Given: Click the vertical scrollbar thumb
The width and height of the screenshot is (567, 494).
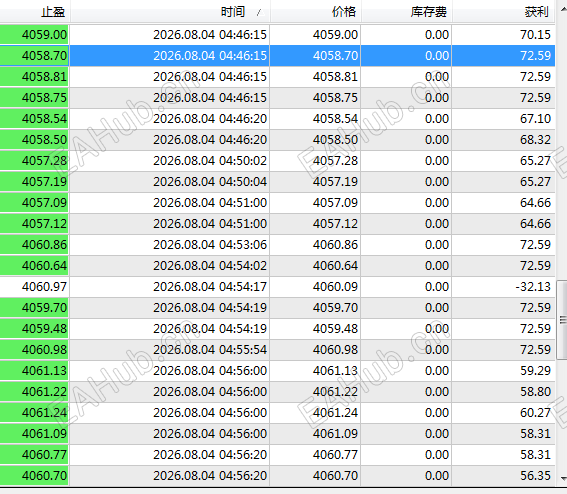Looking at the screenshot, I should (562, 320).
